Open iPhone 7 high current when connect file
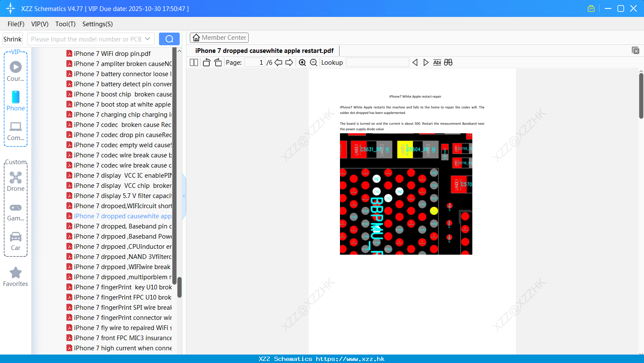Viewport: 644px width, 363px height. 119,348
